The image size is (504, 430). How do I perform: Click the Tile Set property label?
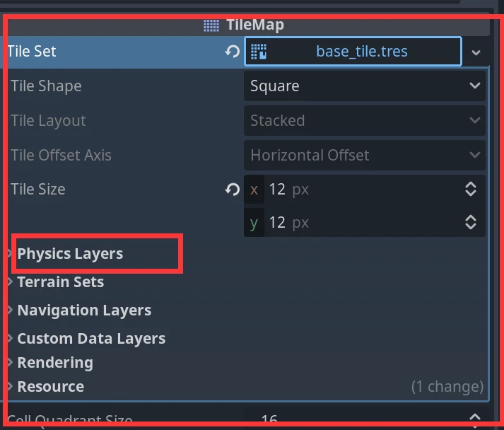click(32, 52)
